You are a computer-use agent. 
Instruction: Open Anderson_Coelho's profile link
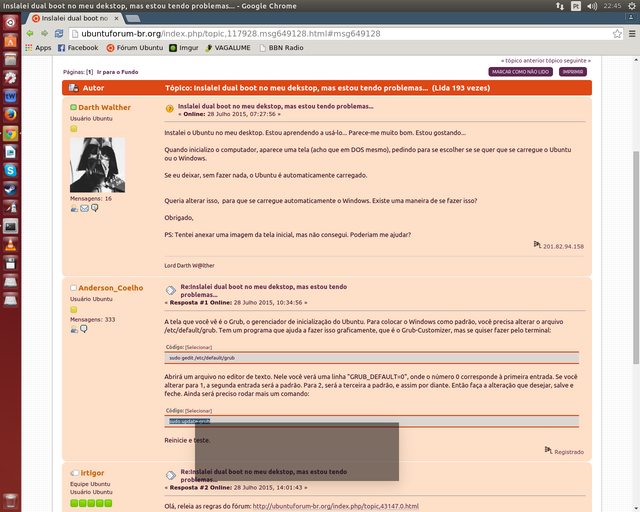pyautogui.click(x=111, y=288)
